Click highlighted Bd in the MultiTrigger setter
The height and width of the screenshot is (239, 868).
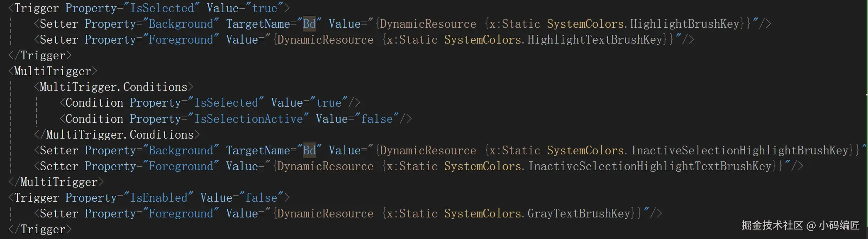click(309, 151)
